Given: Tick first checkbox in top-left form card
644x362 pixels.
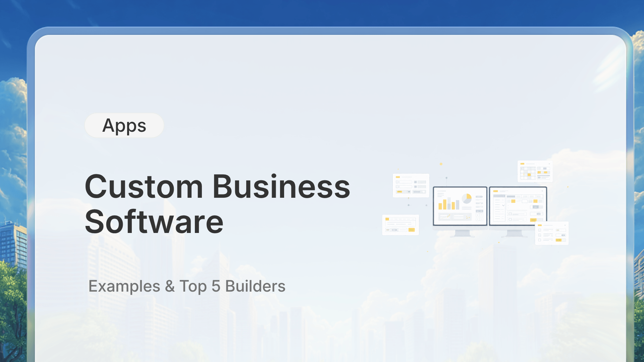Looking at the screenshot, I should (x=397, y=182).
